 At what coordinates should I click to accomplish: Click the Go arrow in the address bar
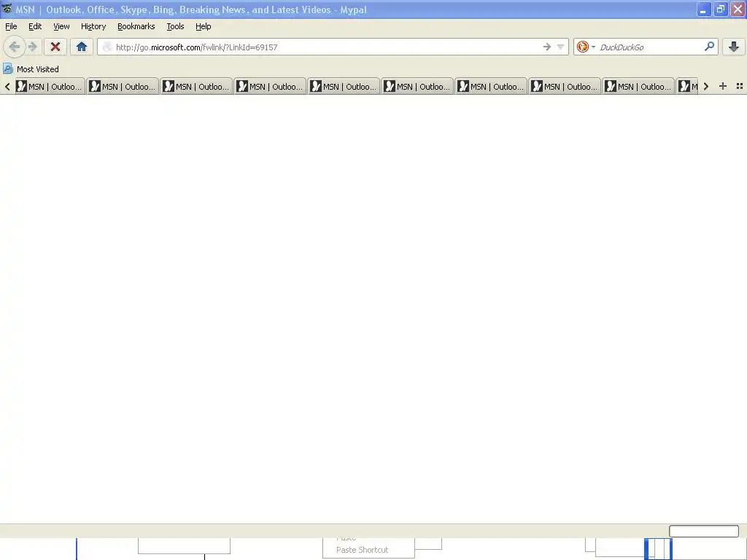(x=547, y=47)
